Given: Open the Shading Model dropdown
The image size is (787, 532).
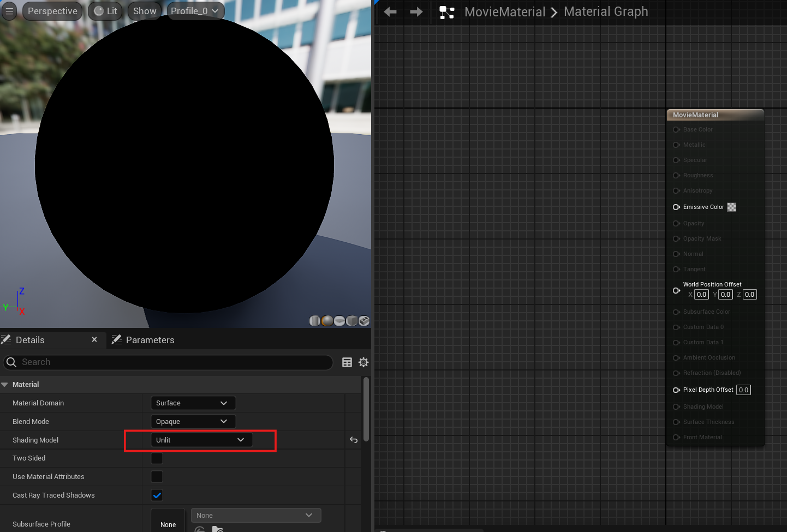Looking at the screenshot, I should point(201,440).
